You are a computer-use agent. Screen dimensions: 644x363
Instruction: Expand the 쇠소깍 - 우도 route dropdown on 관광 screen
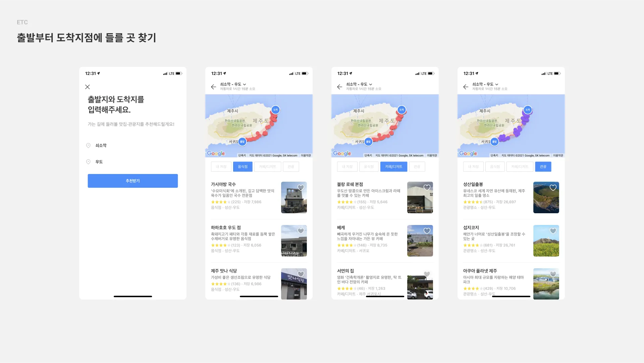tap(497, 84)
